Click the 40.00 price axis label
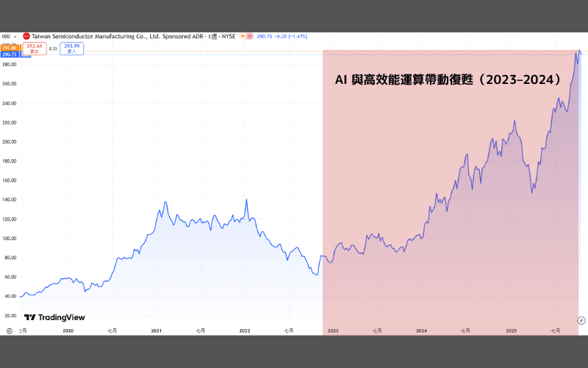This screenshot has height=368, width=588. point(10,297)
